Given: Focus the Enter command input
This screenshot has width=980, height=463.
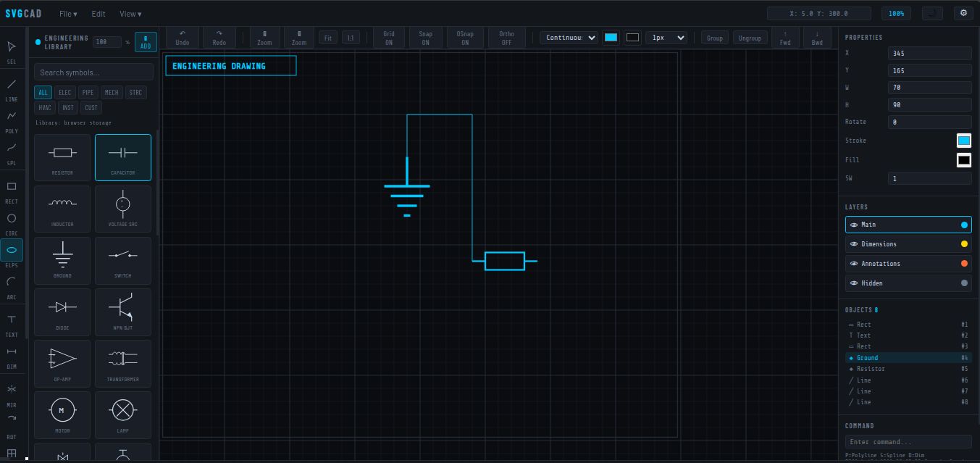Looking at the screenshot, I should [x=908, y=442].
